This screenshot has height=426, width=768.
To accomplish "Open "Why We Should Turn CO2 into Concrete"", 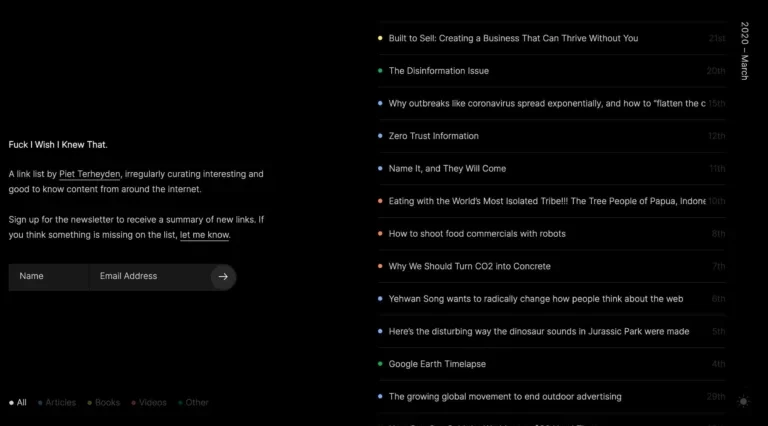I will pos(469,267).
